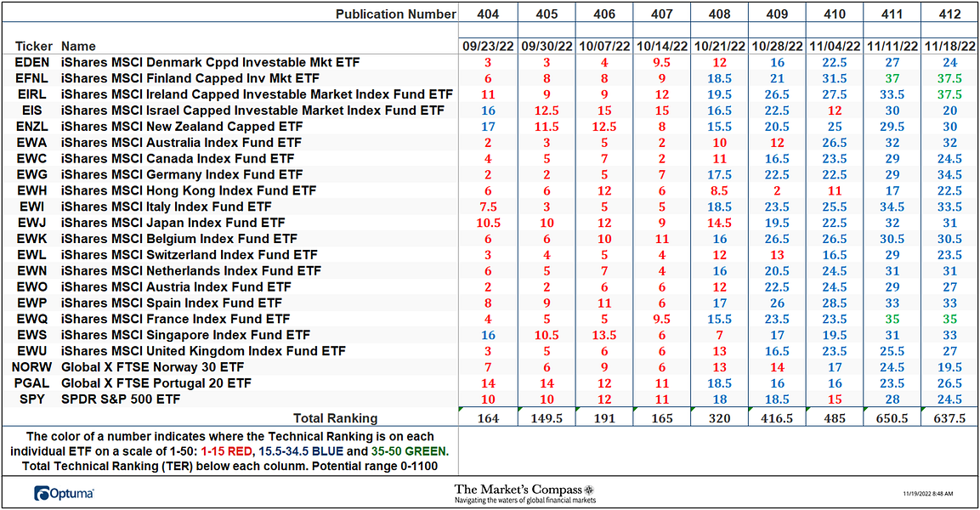The width and height of the screenshot is (980, 510).
Task: Click the 10/21/22 date header
Action: click(x=719, y=46)
